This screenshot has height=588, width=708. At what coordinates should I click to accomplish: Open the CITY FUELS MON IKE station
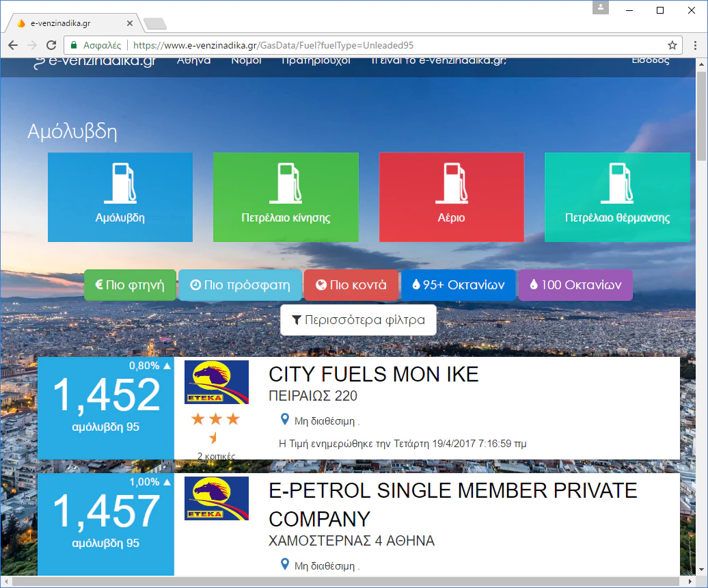(373, 375)
